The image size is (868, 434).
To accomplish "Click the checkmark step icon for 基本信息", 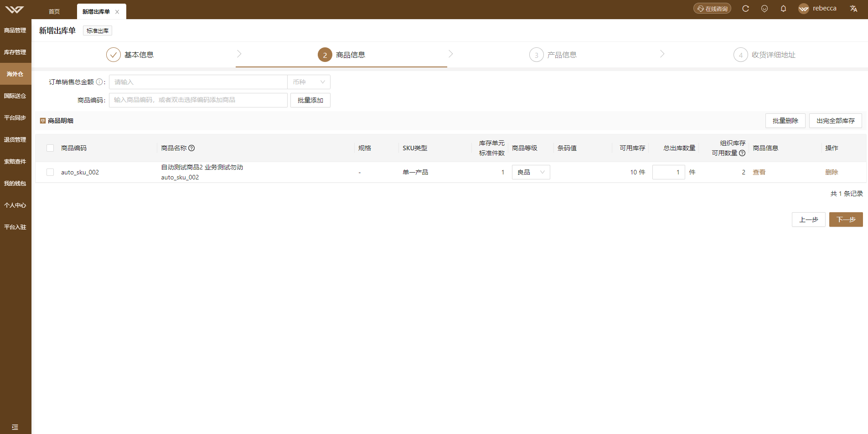I will (114, 55).
